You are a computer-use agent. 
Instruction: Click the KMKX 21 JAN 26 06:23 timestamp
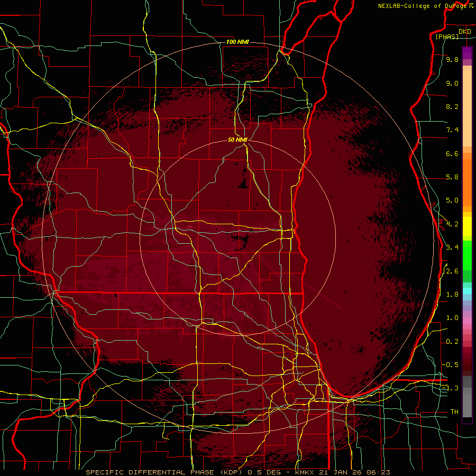pos(342,472)
